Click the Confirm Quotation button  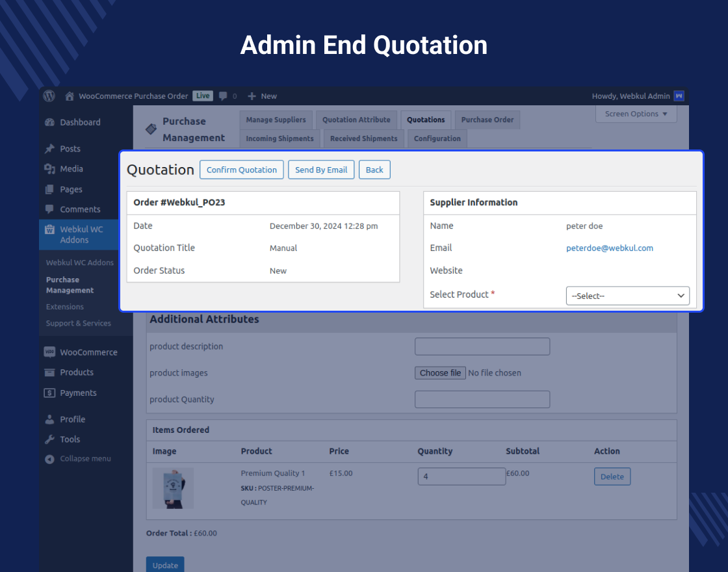pyautogui.click(x=241, y=169)
